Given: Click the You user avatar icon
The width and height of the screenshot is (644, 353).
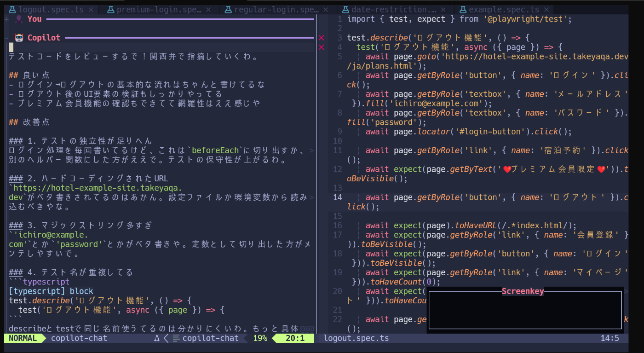Looking at the screenshot, I should point(19,19).
